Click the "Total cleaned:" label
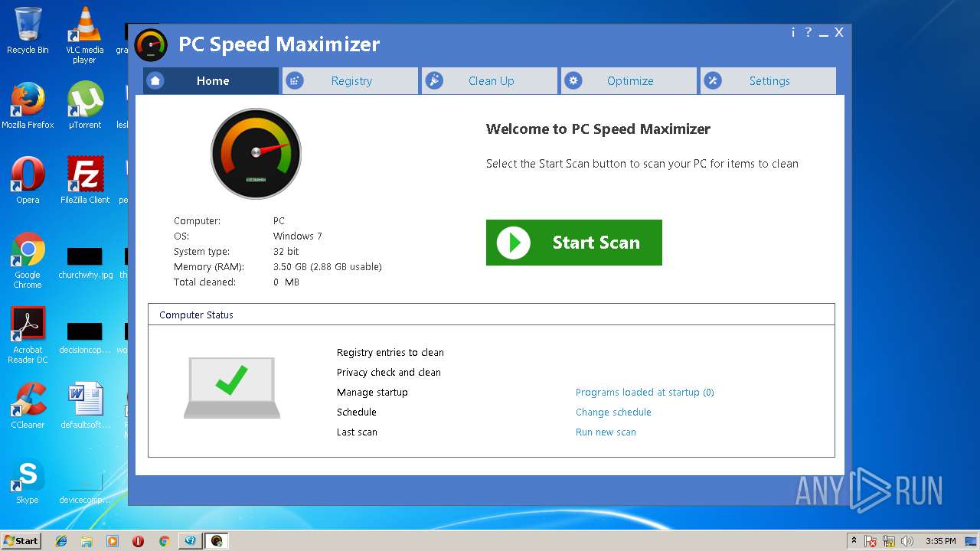Screen dimensions: 980x551 [205, 282]
